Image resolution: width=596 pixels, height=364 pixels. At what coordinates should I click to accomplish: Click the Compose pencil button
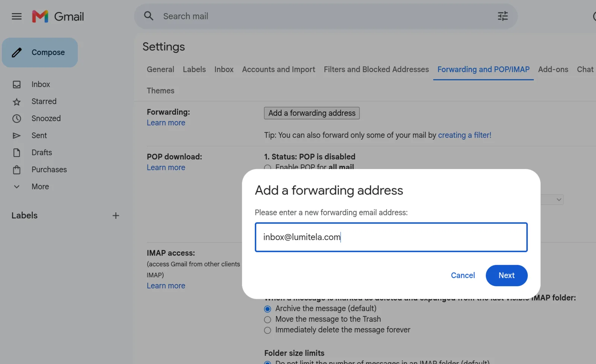point(40,52)
